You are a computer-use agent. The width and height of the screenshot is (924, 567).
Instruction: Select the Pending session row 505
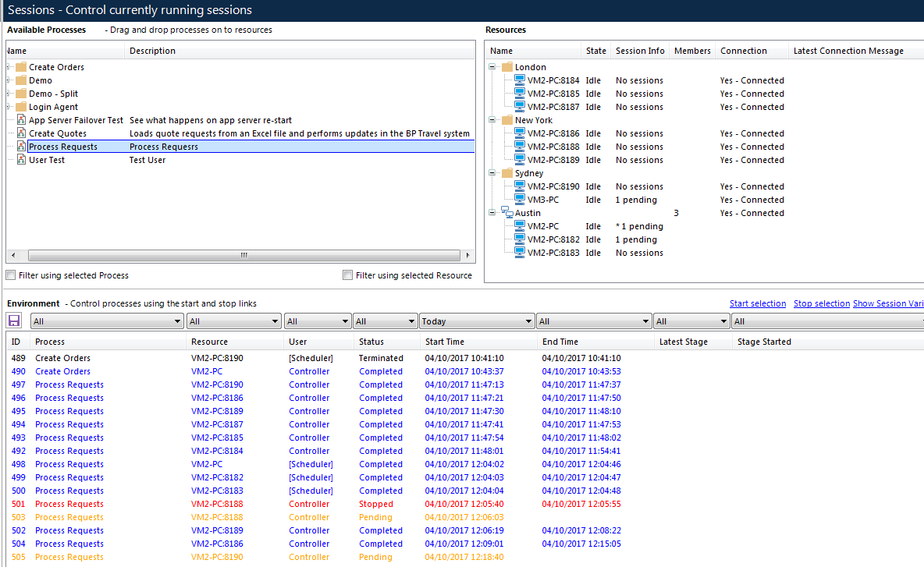tap(466, 557)
